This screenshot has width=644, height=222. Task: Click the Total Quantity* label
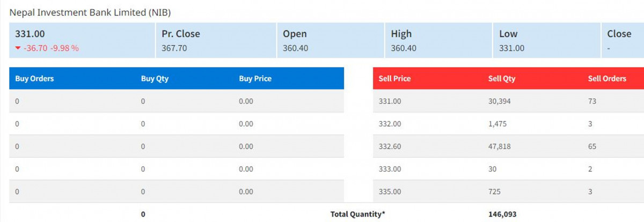click(x=357, y=214)
